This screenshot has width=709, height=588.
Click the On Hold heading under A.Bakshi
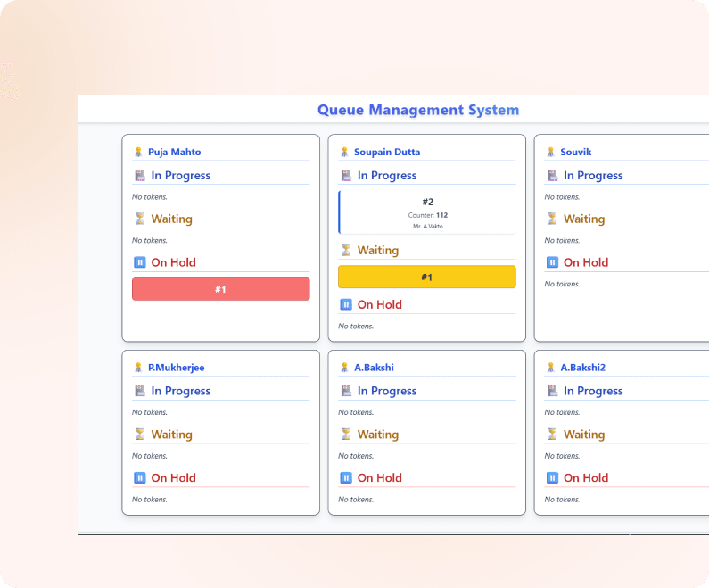click(380, 477)
